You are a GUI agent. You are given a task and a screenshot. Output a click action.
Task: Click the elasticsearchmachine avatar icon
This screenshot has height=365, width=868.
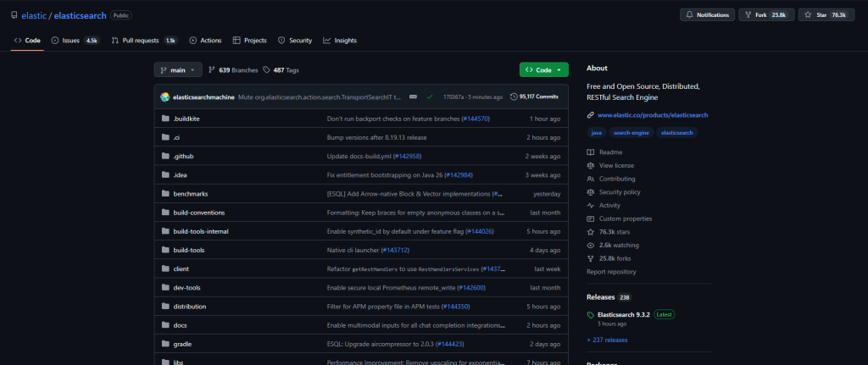[x=165, y=97]
